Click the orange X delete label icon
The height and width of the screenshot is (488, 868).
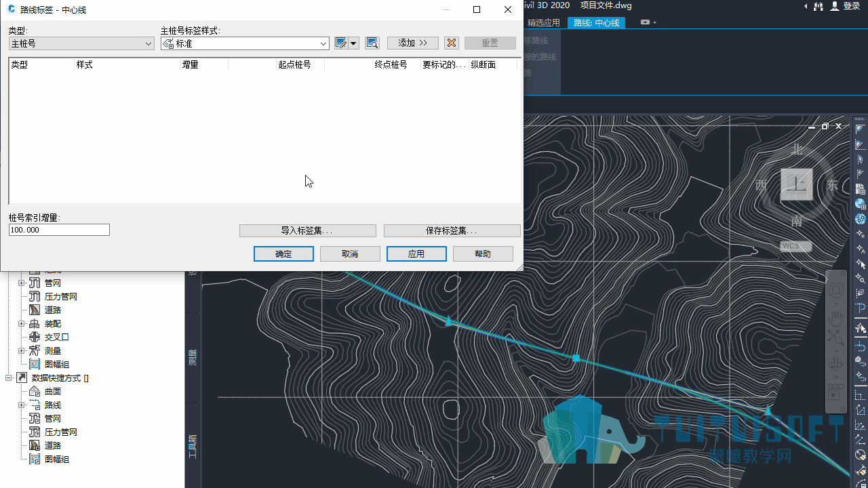click(452, 43)
